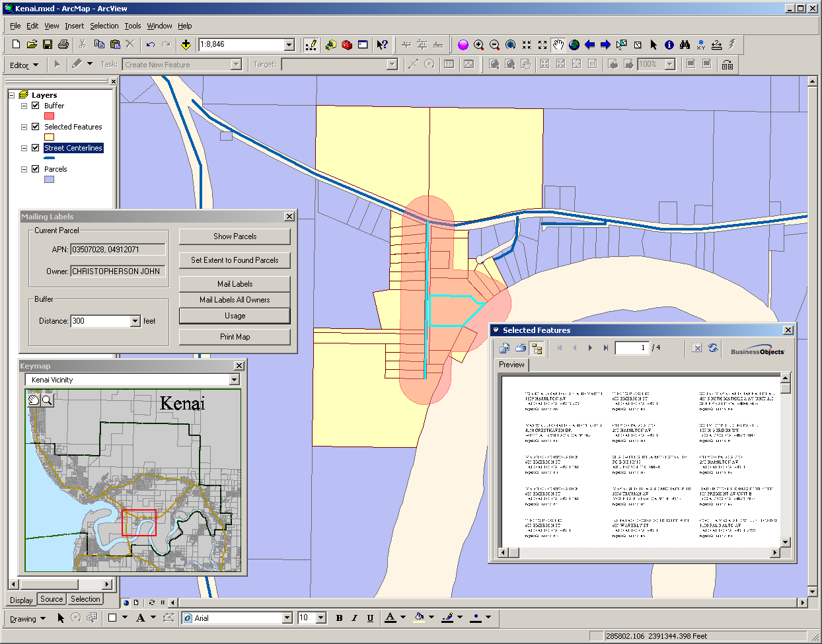Open the Selection menu

click(x=104, y=26)
